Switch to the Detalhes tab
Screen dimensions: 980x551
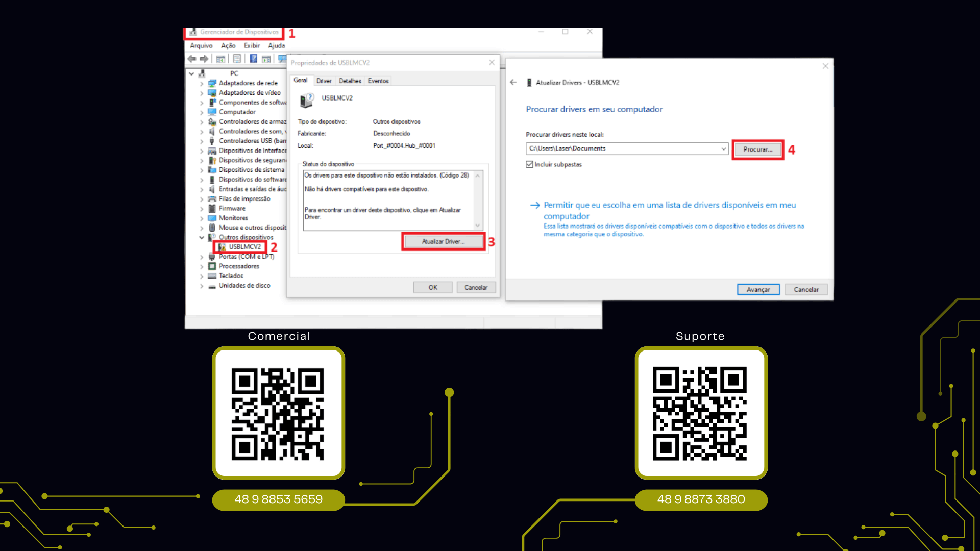pyautogui.click(x=350, y=81)
